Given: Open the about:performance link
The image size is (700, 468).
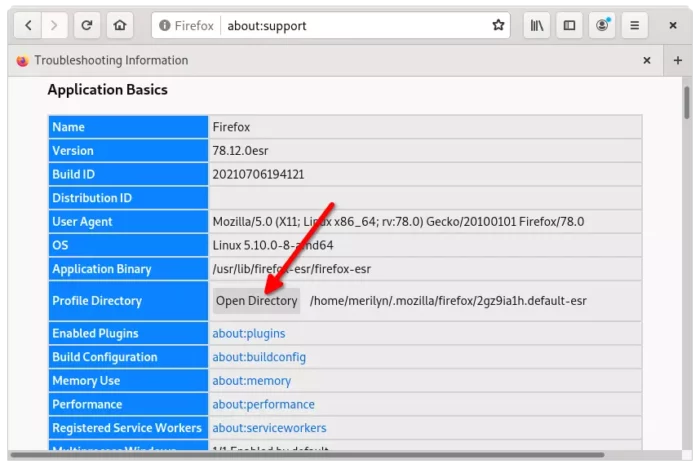Looking at the screenshot, I should (x=263, y=405).
